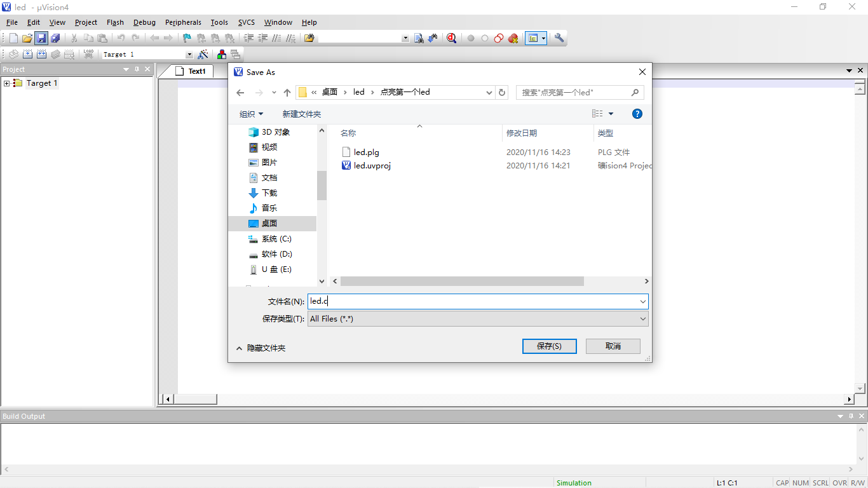Expand the Target 1 tree node
The width and height of the screenshot is (868, 488).
pos(6,83)
